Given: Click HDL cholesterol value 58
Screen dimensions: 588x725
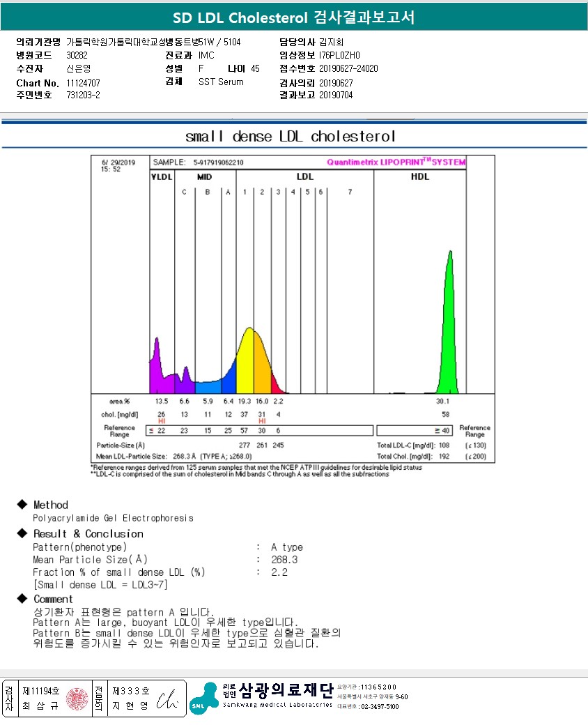Looking at the screenshot, I should [446, 414].
